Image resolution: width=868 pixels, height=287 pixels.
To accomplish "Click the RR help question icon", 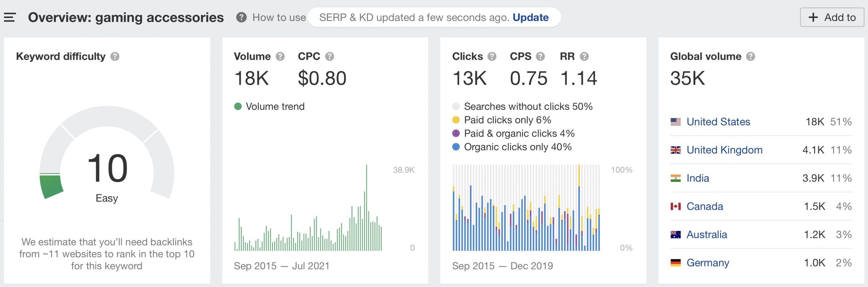I will 584,56.
